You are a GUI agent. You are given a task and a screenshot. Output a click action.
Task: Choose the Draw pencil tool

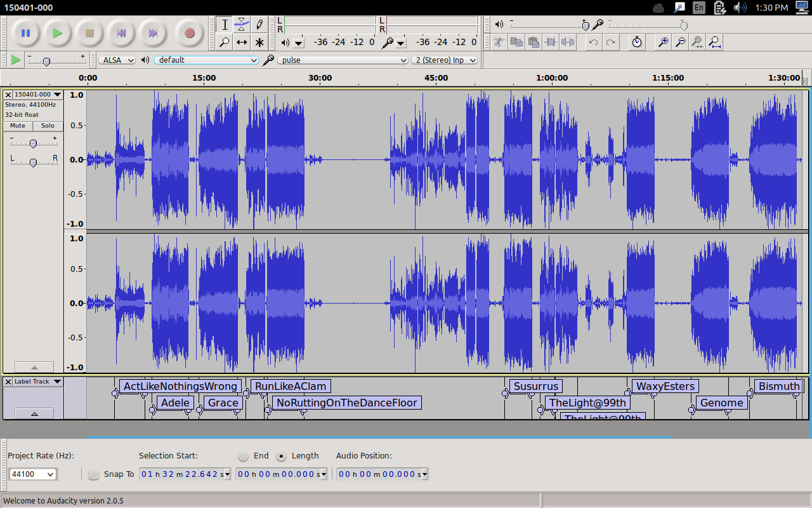pos(259,25)
